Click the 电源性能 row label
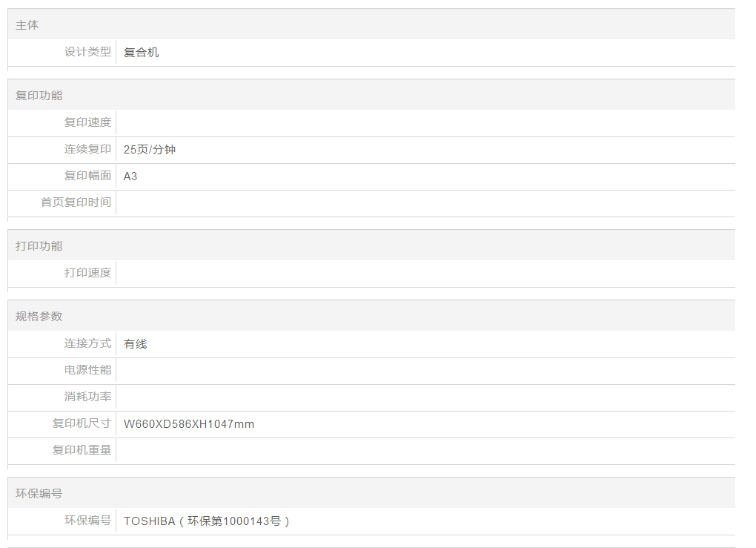Image resolution: width=756 pixels, height=548 pixels. pos(87,370)
